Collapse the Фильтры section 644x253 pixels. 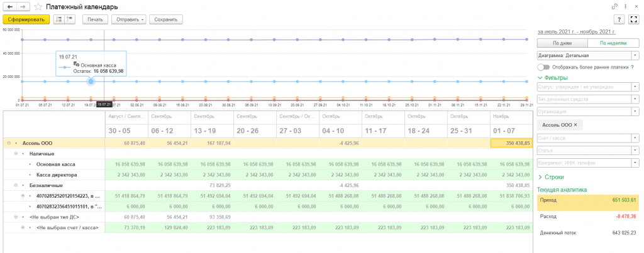pos(553,78)
